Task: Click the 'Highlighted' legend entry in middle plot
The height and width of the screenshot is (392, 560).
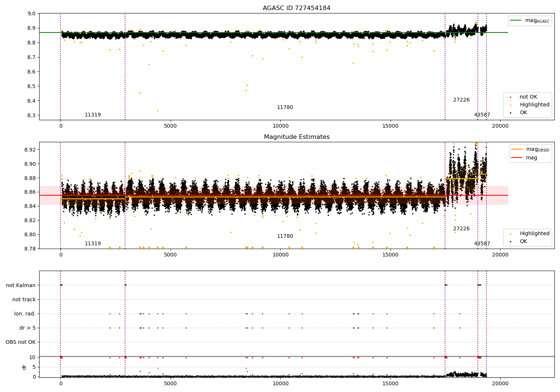Action: tap(534, 234)
